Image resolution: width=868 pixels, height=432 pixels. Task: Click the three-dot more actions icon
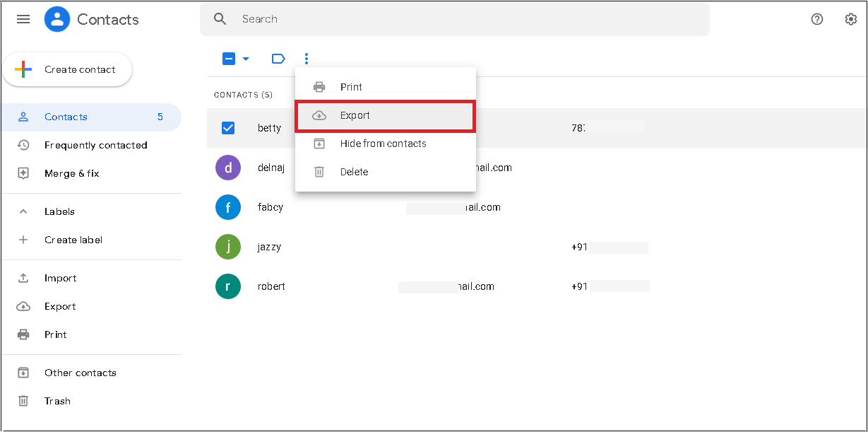[307, 59]
